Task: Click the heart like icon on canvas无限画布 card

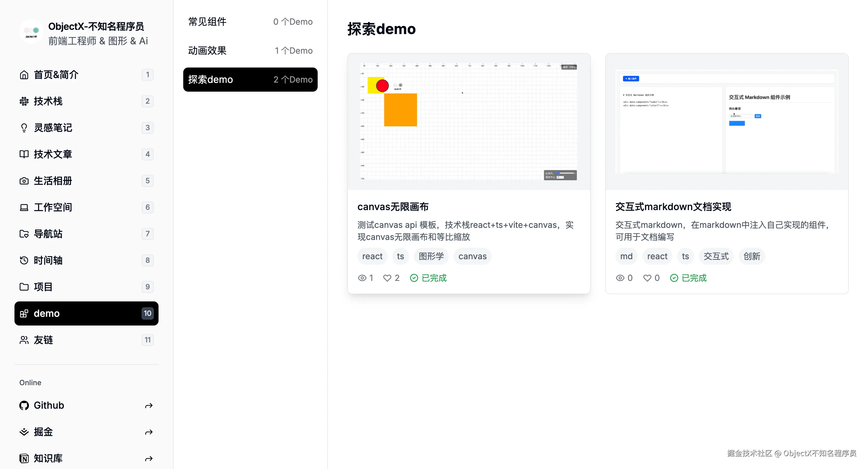Action: click(x=387, y=278)
